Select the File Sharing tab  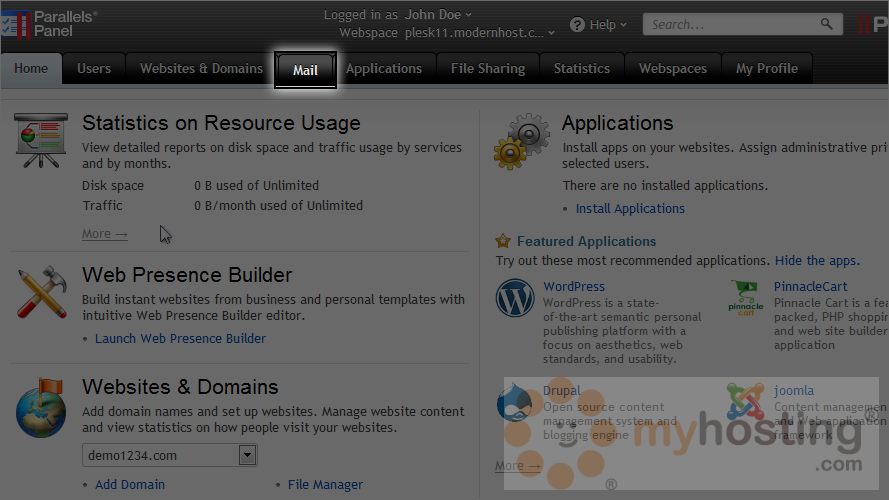(x=488, y=69)
